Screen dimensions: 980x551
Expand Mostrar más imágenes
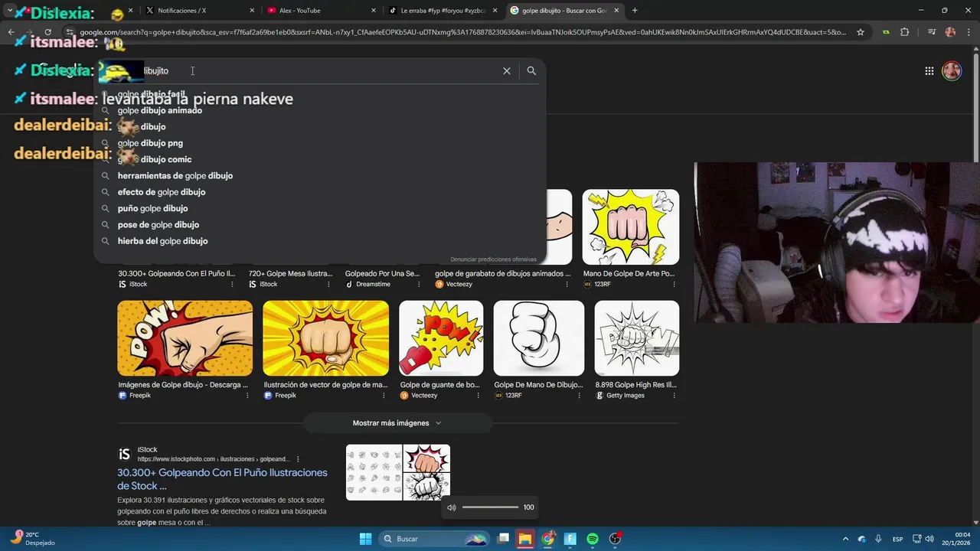pos(397,423)
